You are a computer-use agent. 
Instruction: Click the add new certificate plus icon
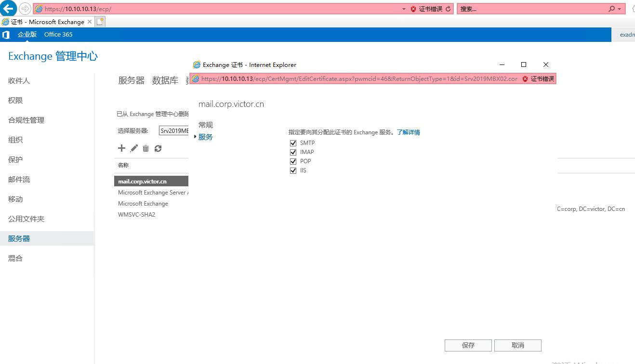(x=121, y=148)
